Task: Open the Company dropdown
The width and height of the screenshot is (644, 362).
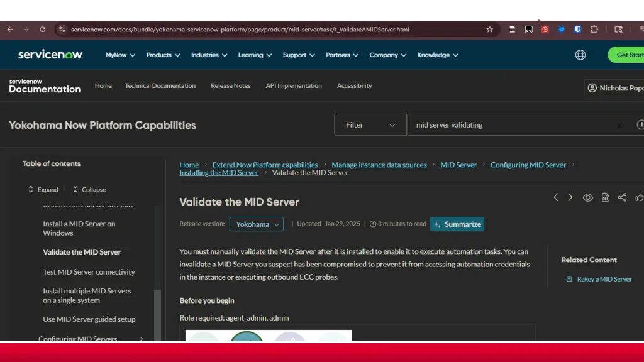Action: click(387, 55)
